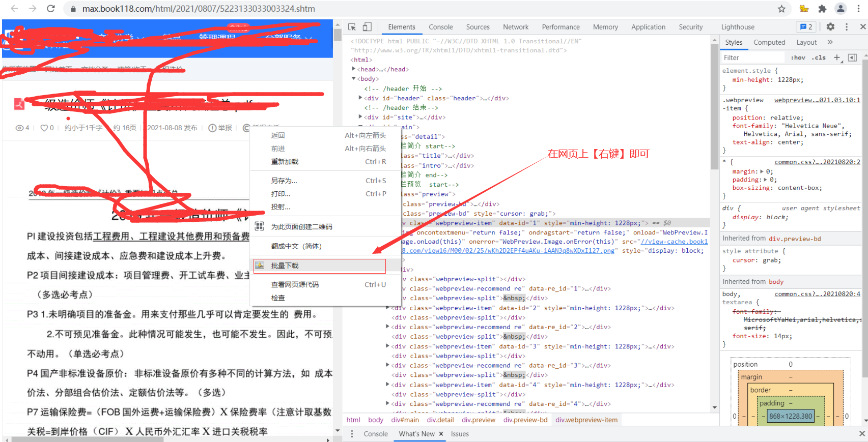This screenshot has width=868, height=442.
Task: Open the drawer three-dot menu beside Console
Action: (352, 434)
